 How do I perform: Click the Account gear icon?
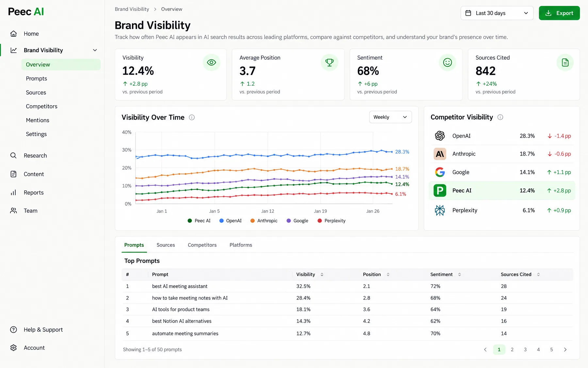pos(13,348)
